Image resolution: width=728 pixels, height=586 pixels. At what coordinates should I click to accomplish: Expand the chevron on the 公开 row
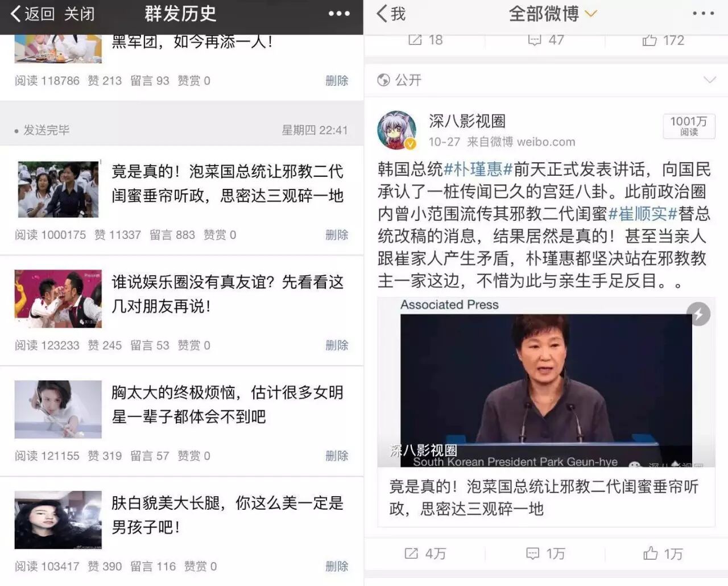coord(709,80)
